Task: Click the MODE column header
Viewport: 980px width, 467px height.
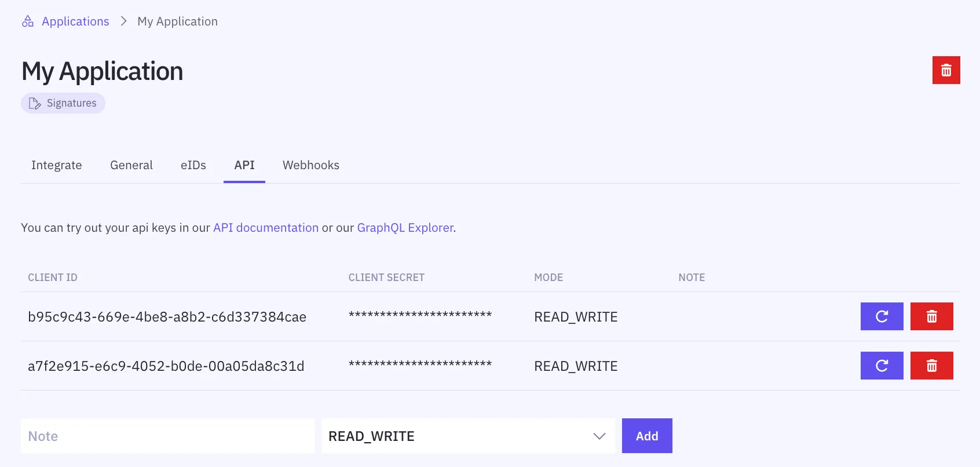Action: point(548,278)
